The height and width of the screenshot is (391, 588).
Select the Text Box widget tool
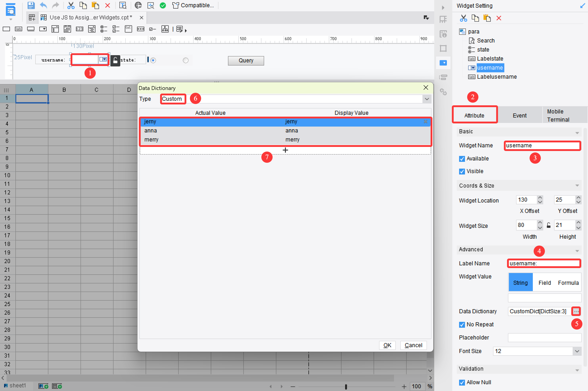click(x=6, y=29)
